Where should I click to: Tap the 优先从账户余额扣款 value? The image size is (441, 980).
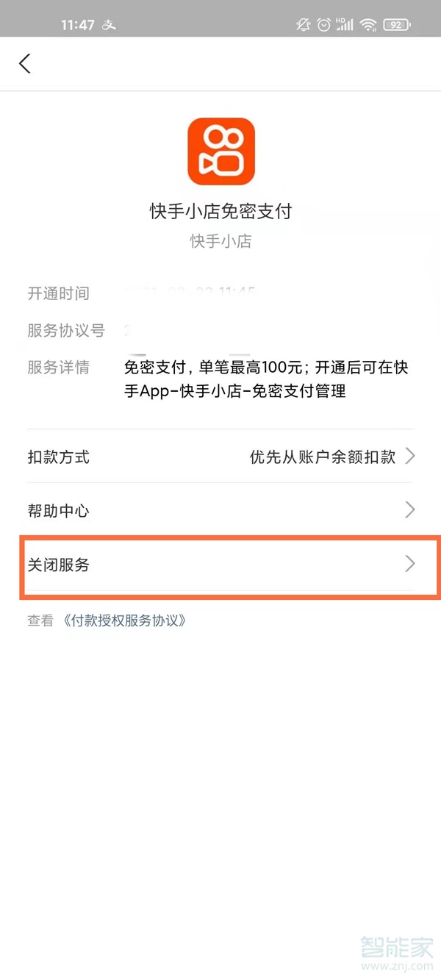click(x=323, y=457)
